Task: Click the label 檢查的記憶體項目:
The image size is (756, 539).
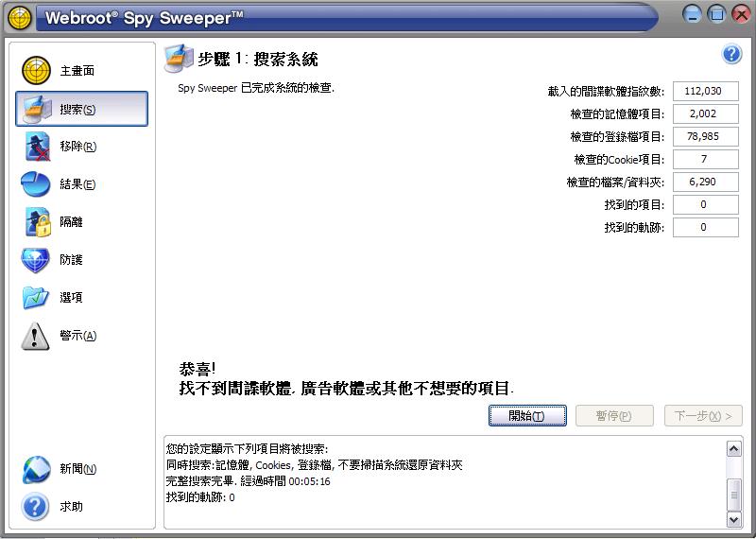Action: [617, 113]
